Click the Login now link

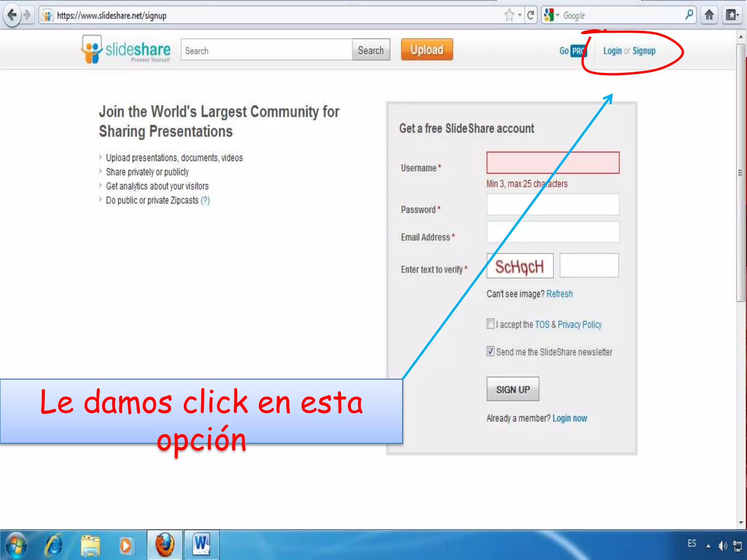click(570, 418)
